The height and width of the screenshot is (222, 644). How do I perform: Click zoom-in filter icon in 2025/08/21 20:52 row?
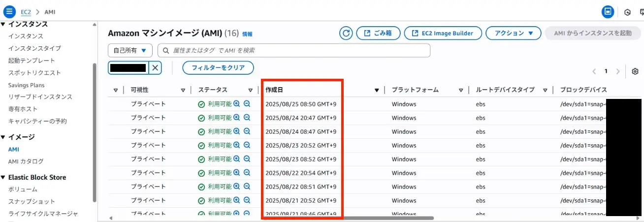tap(237, 200)
